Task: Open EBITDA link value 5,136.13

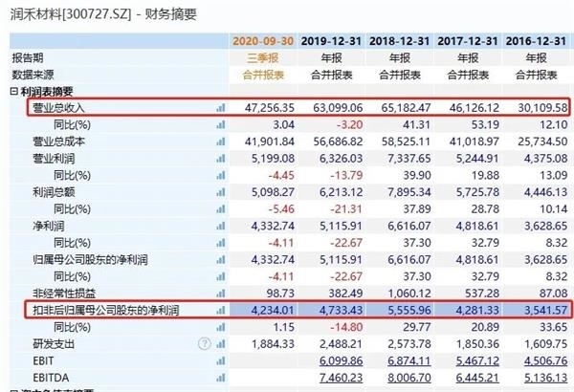Action: click(546, 378)
